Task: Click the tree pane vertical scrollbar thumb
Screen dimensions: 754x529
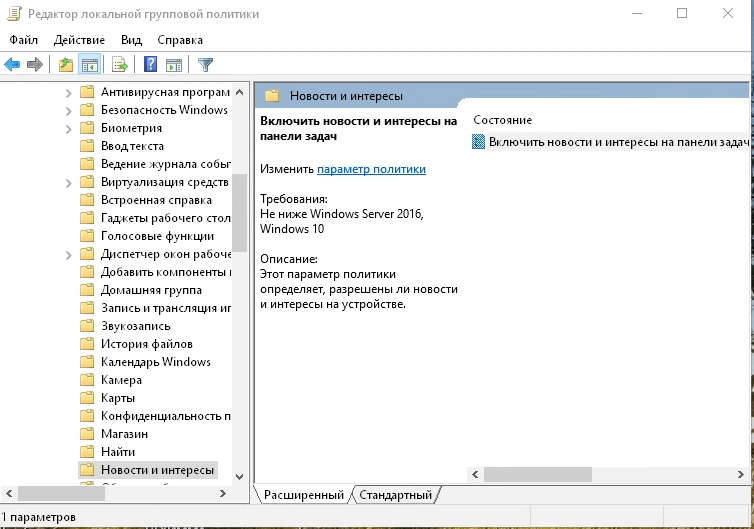Action: 239,213
